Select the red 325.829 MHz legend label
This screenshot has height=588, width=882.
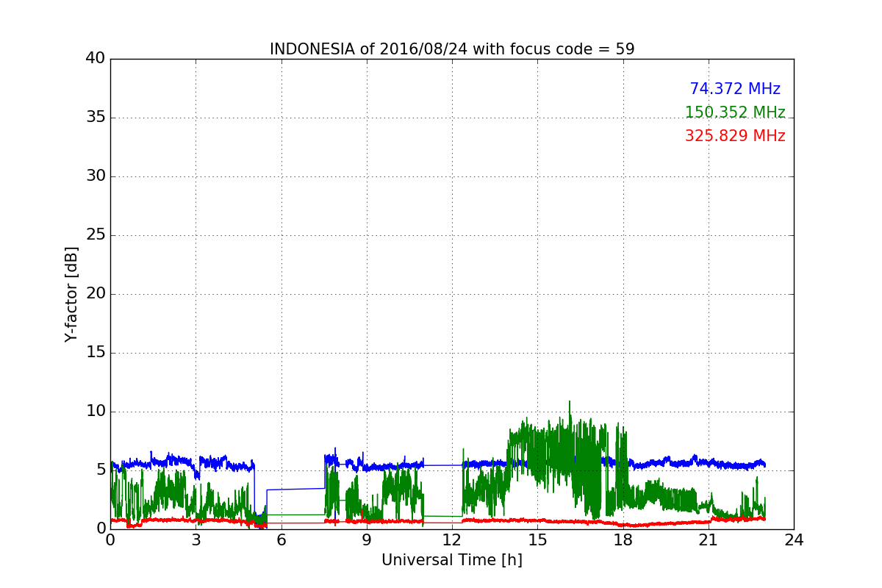click(735, 136)
